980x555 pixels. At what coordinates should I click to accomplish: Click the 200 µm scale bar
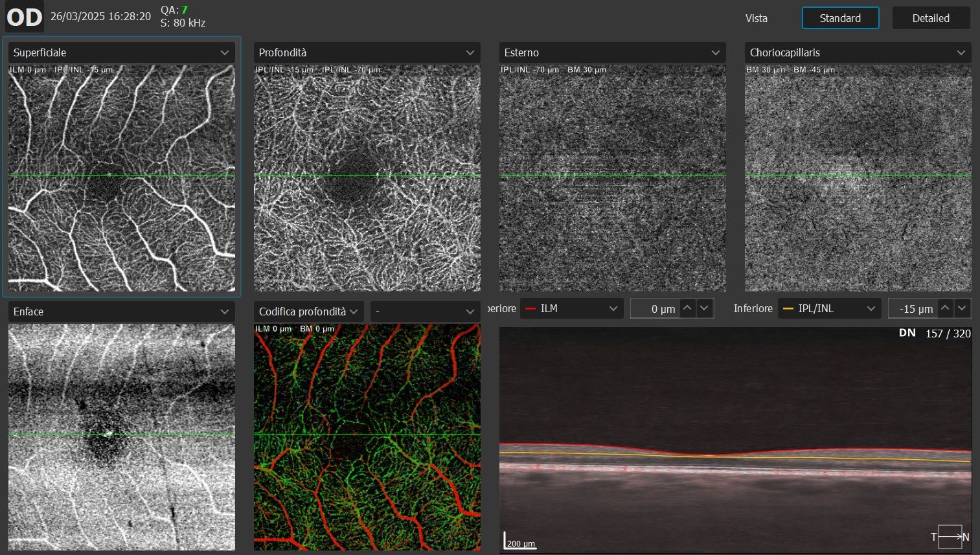point(520,541)
